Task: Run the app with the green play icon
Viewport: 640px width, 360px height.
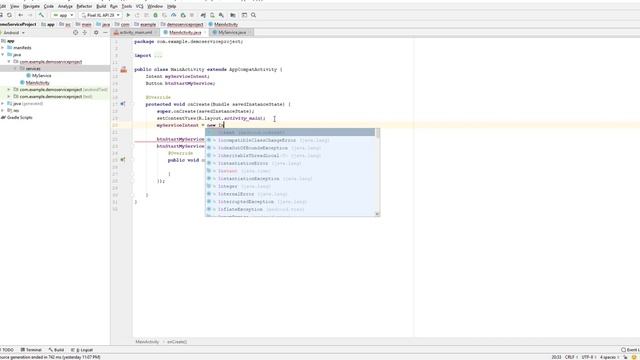Action: pyautogui.click(x=128, y=15)
